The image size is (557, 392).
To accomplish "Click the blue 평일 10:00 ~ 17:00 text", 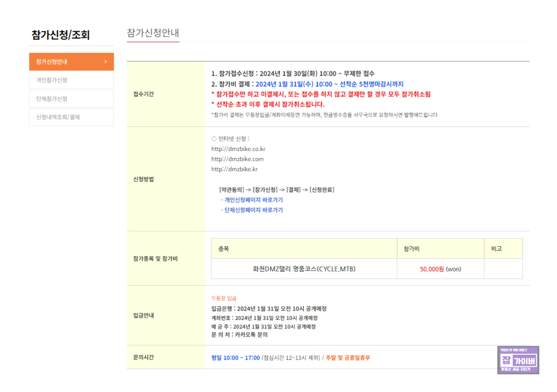I will [235, 358].
